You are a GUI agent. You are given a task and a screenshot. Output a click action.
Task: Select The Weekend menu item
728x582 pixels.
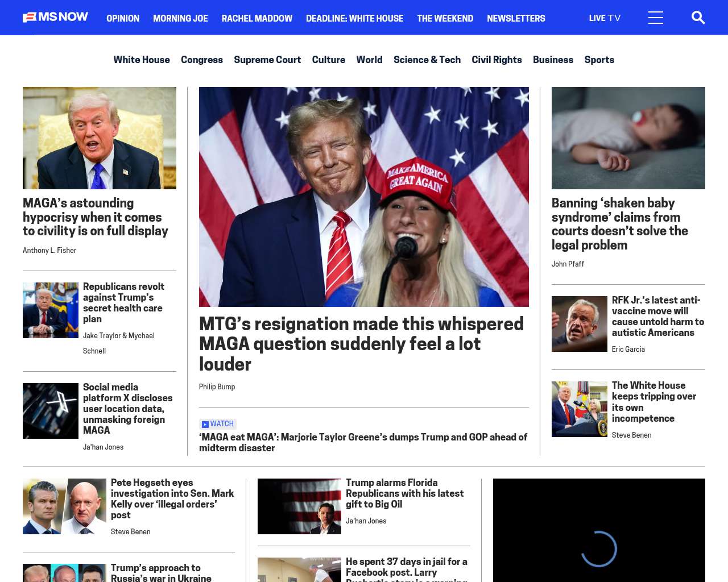pos(445,18)
